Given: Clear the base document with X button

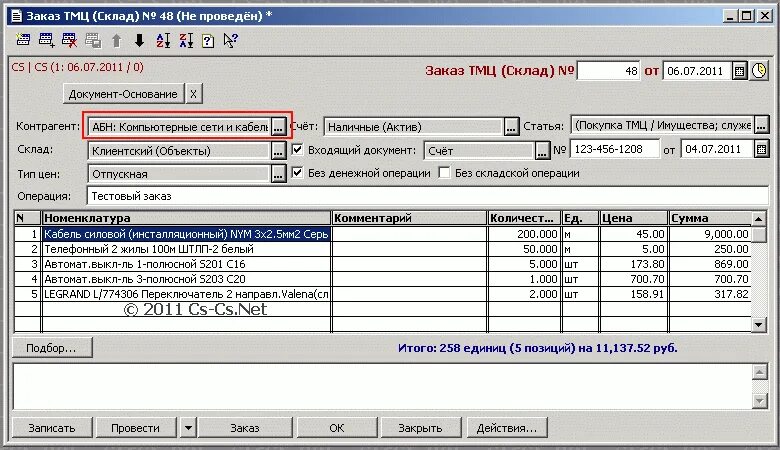Looking at the screenshot, I should point(194,94).
